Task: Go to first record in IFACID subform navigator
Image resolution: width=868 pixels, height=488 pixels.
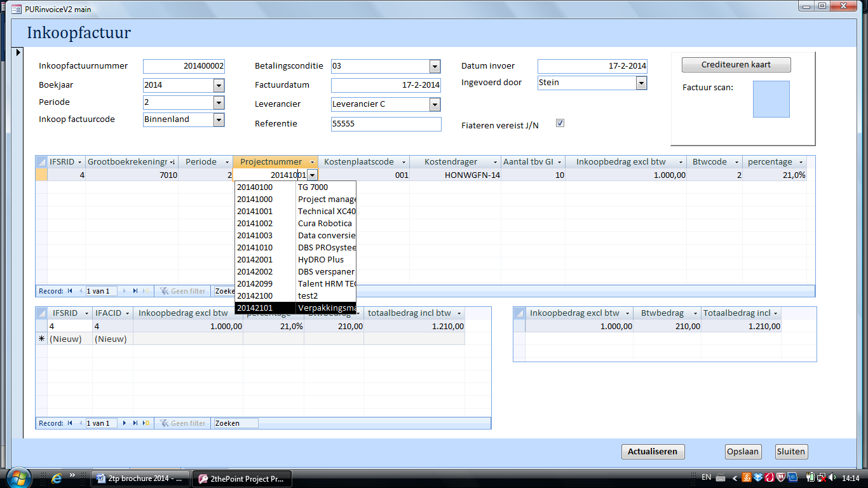Action: (70, 423)
